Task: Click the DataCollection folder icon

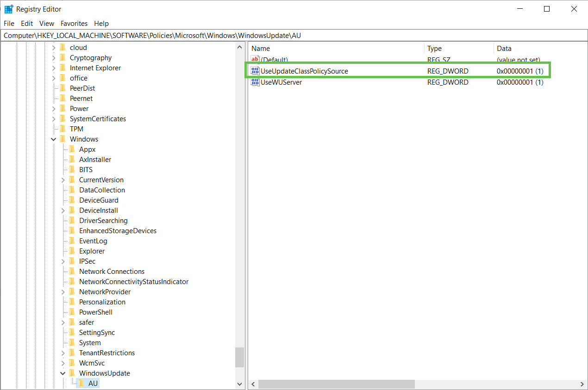Action: tap(72, 190)
